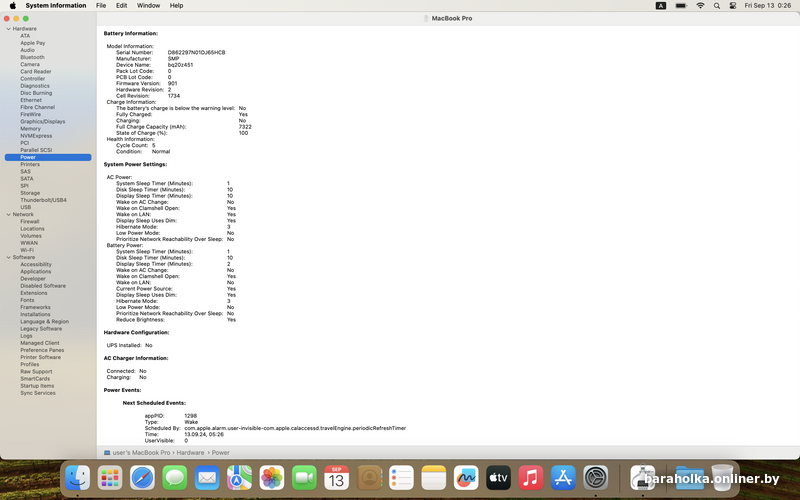
Task: Select Printers in the sidebar
Action: coord(30,165)
